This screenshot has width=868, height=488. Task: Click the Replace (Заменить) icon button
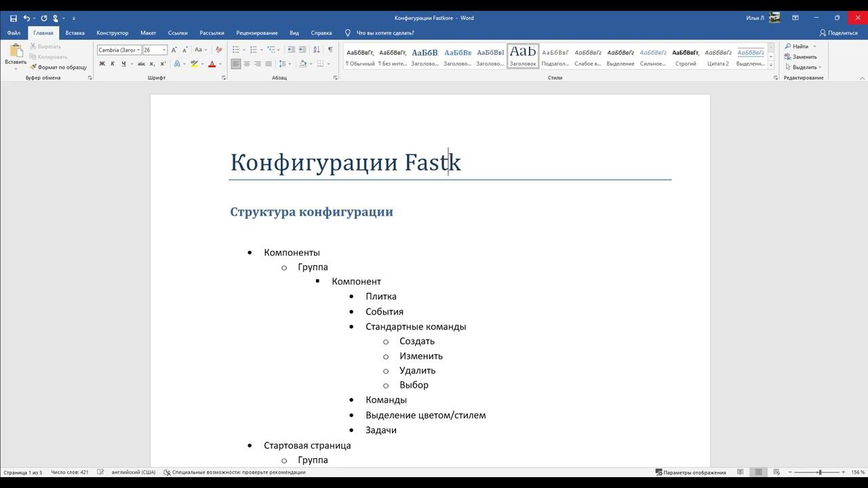click(801, 57)
